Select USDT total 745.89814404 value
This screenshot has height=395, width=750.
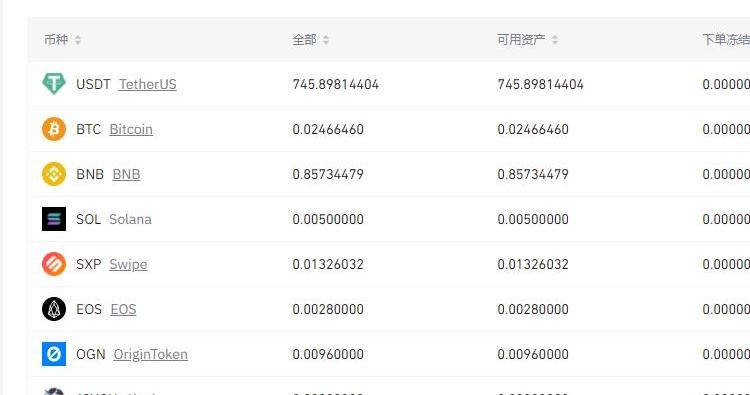(x=336, y=84)
